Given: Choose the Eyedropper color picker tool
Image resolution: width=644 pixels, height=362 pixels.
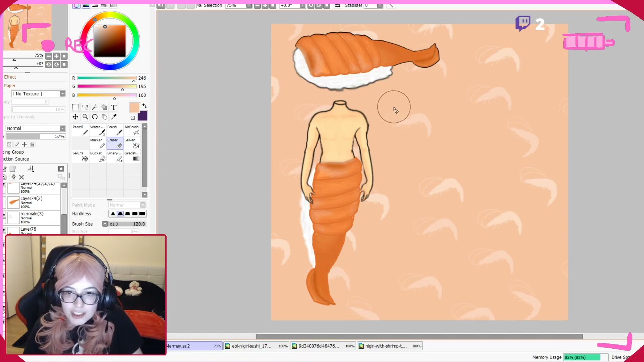Looking at the screenshot, I should (x=114, y=117).
